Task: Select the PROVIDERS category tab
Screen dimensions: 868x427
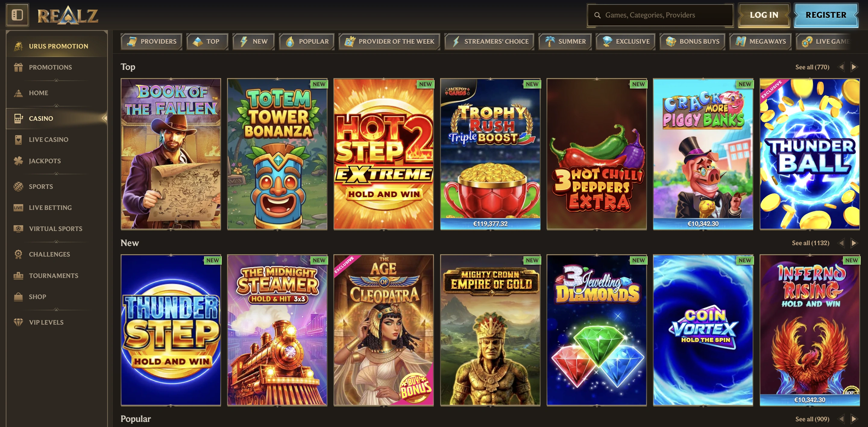Action: (151, 42)
